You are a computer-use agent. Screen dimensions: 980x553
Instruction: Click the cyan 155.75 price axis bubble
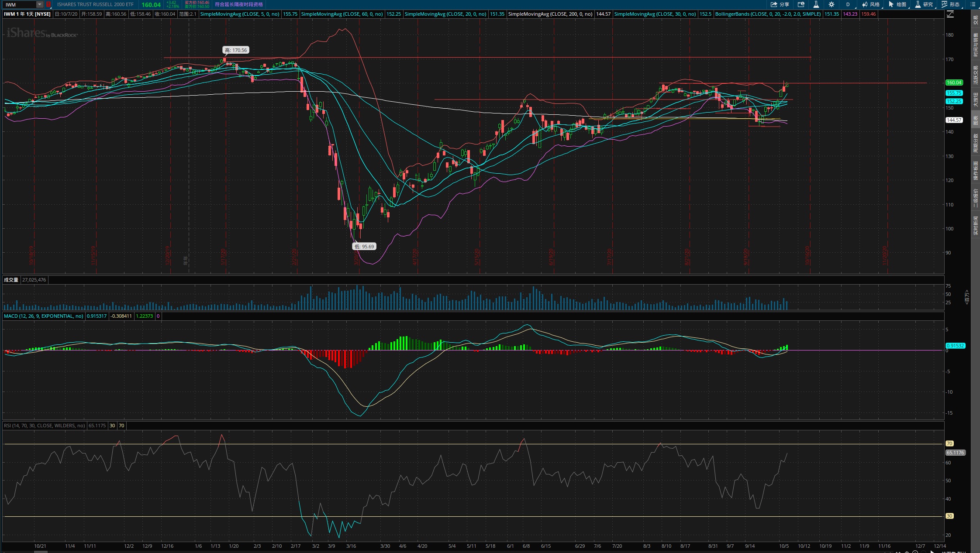point(954,93)
